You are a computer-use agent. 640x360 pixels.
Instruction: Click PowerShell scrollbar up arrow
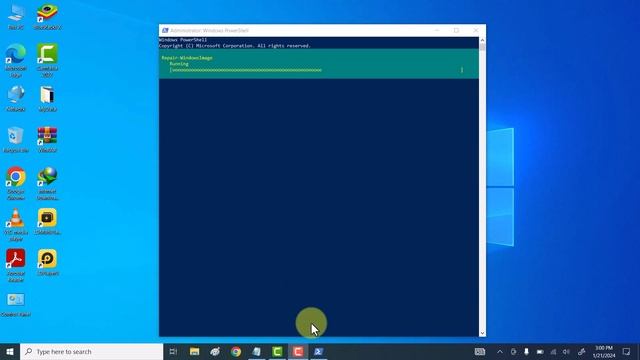[x=482, y=40]
